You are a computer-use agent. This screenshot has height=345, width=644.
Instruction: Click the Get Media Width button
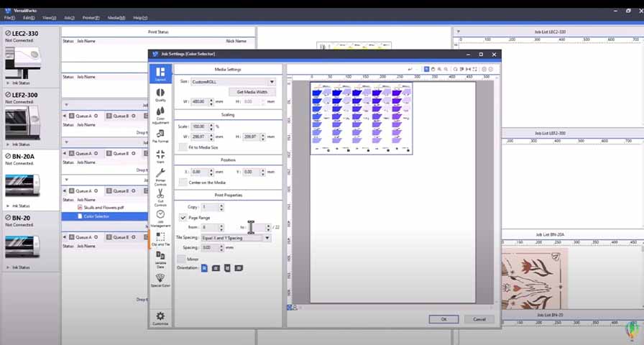[252, 92]
